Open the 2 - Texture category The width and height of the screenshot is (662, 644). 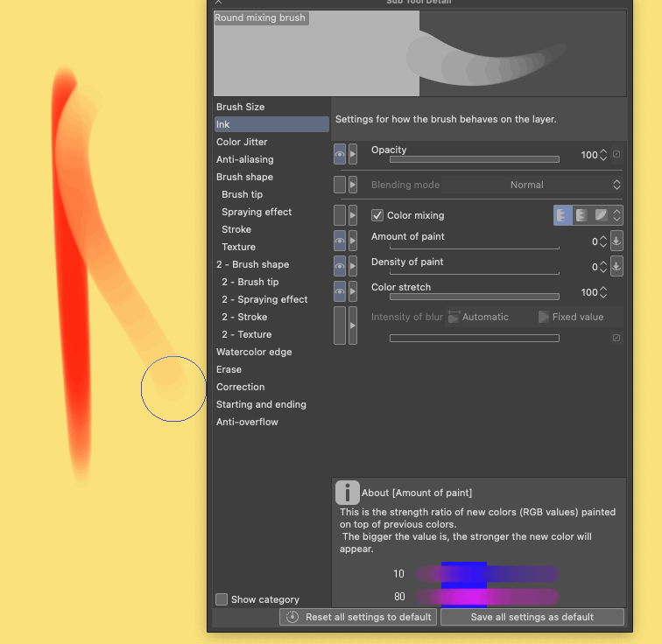tap(271, 334)
